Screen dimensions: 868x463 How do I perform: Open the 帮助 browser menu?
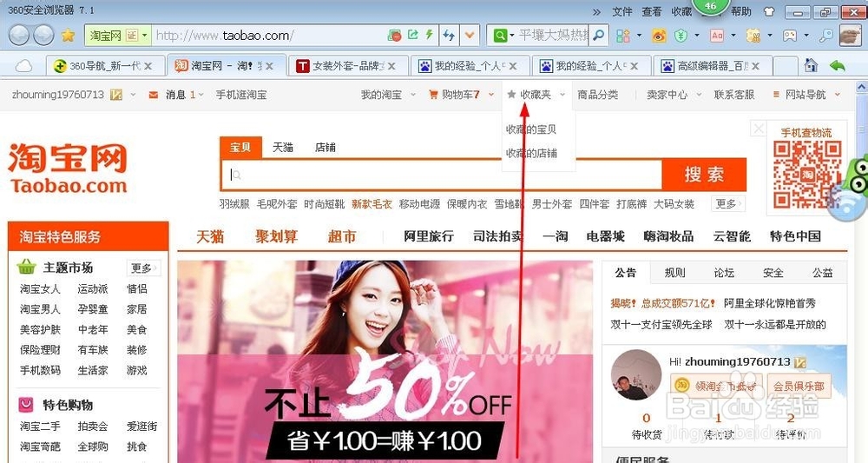point(740,11)
